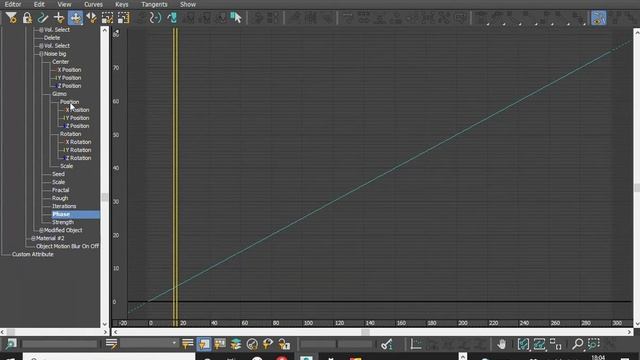Click the key time input field

318,344
